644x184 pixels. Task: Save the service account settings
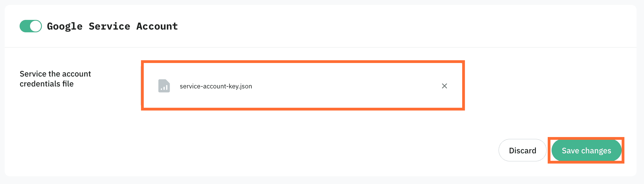pos(586,151)
